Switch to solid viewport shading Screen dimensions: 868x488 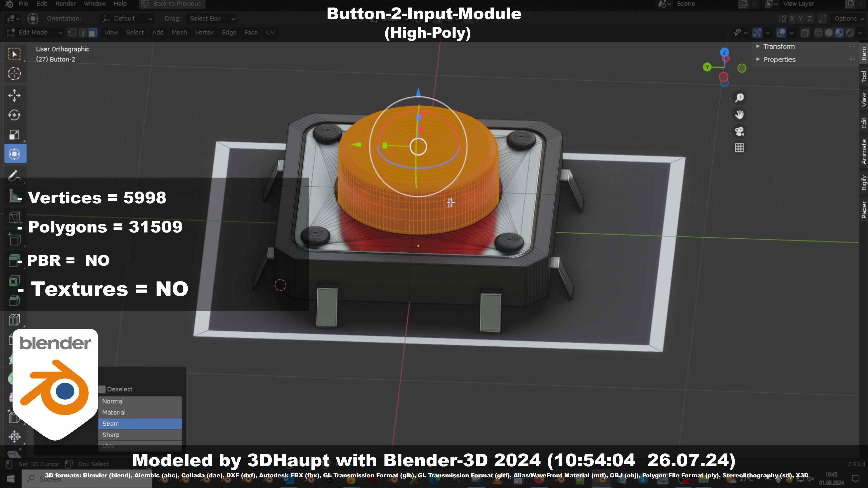(829, 33)
